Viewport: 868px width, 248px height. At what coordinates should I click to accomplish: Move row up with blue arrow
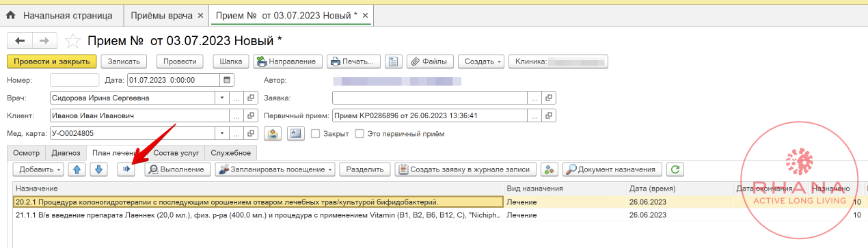pyautogui.click(x=77, y=169)
